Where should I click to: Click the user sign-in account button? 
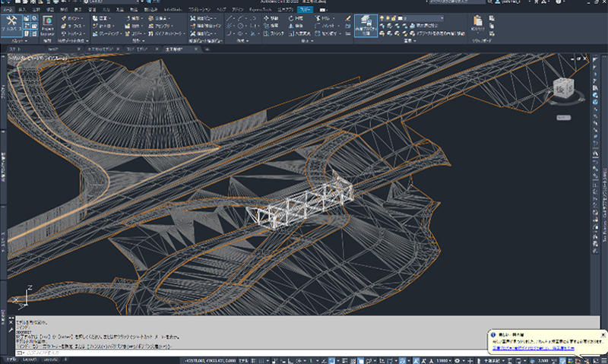pyautogui.click(x=509, y=2)
